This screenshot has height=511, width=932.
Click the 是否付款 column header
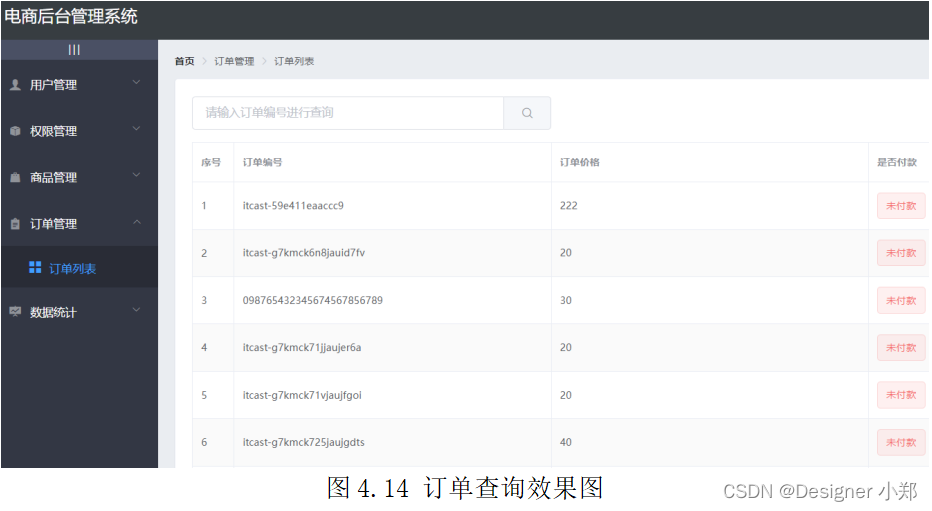coord(897,162)
